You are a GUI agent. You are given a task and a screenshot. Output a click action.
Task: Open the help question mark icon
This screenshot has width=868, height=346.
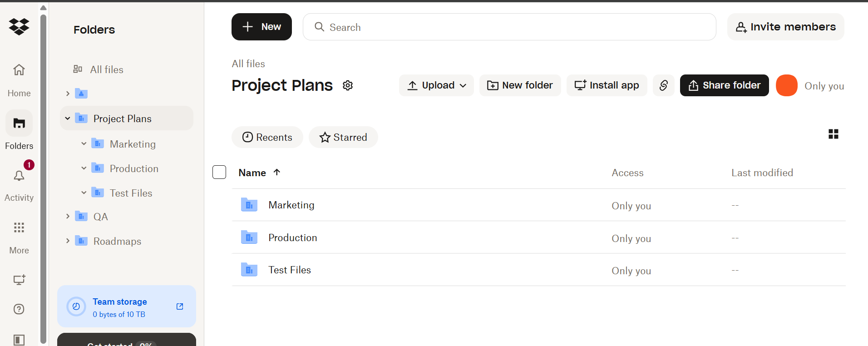[19, 309]
